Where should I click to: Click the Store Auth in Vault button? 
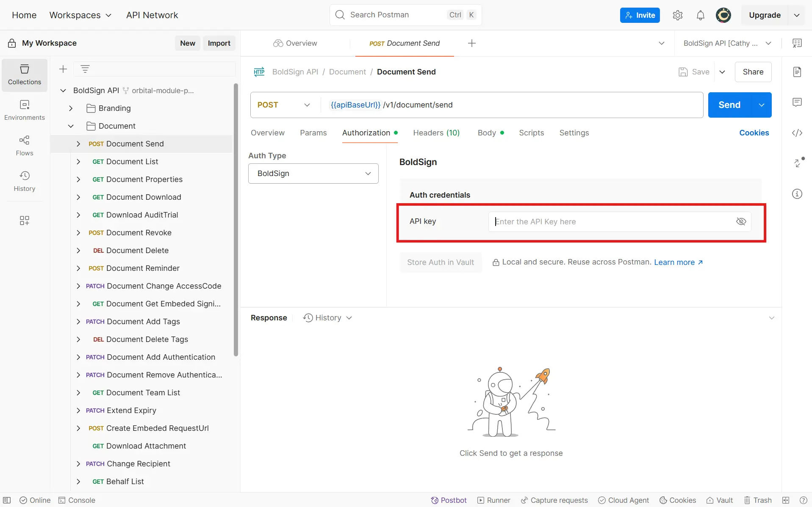(441, 262)
